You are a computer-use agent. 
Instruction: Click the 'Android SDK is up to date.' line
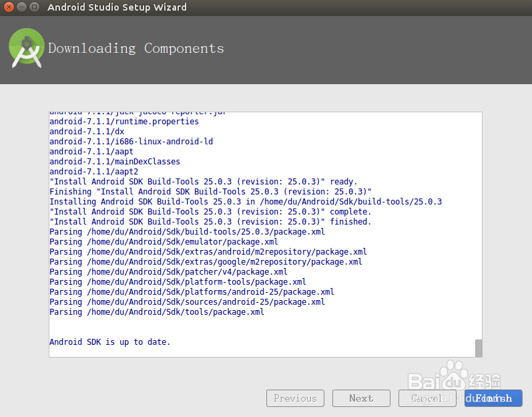click(x=110, y=342)
